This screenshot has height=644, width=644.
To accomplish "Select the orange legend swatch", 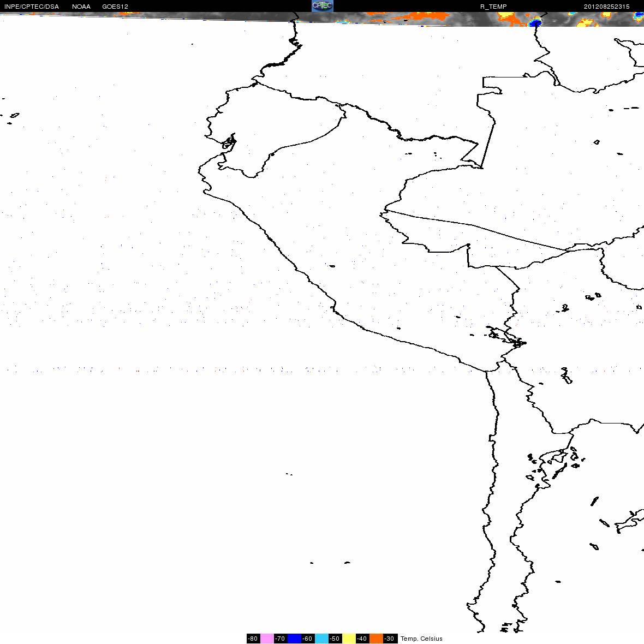I will pos(376,638).
